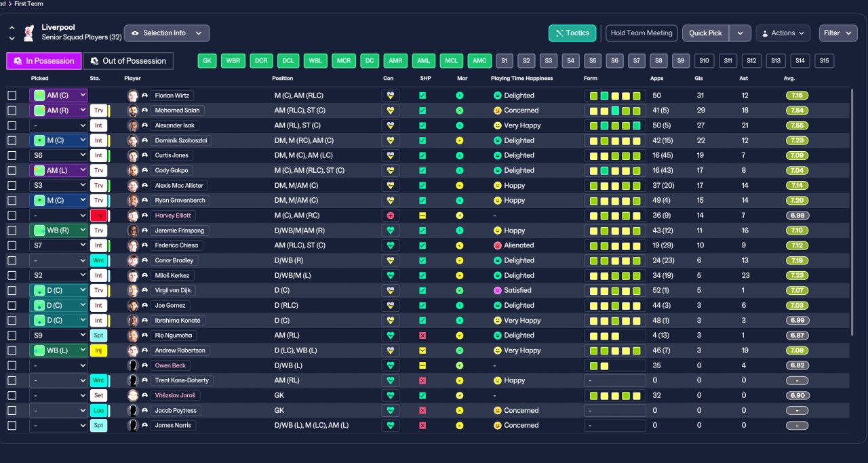
Task: Check the box for James Norris
Action: [x=12, y=426]
